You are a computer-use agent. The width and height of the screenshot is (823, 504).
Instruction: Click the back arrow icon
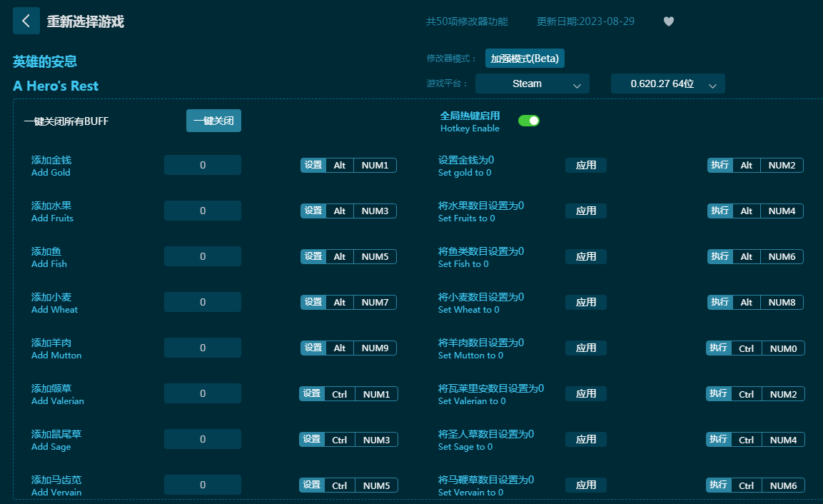26,21
